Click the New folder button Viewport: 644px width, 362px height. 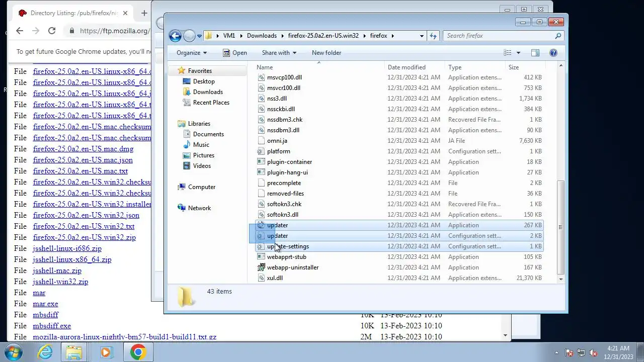click(327, 53)
